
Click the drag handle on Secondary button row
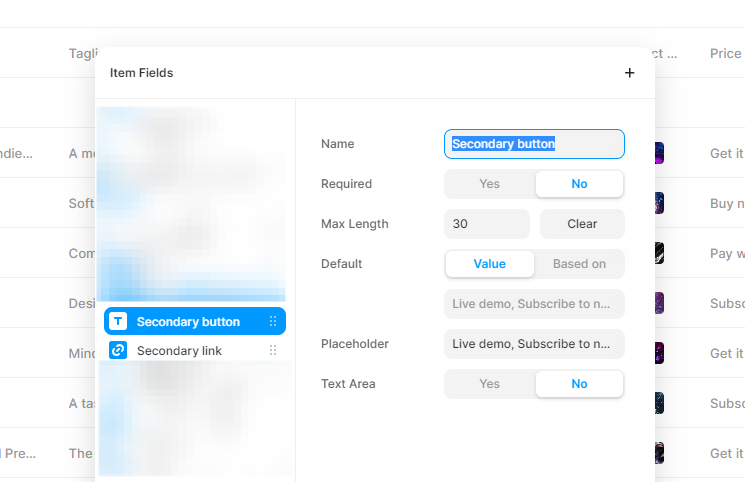273,321
